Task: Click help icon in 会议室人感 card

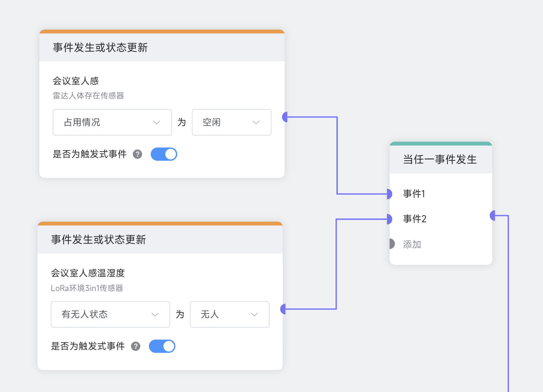Action: (138, 154)
